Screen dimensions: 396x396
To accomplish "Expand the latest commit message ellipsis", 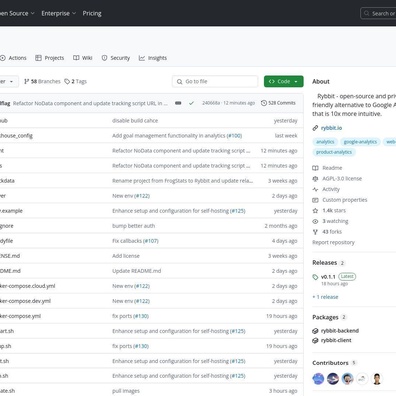I will coord(178,103).
